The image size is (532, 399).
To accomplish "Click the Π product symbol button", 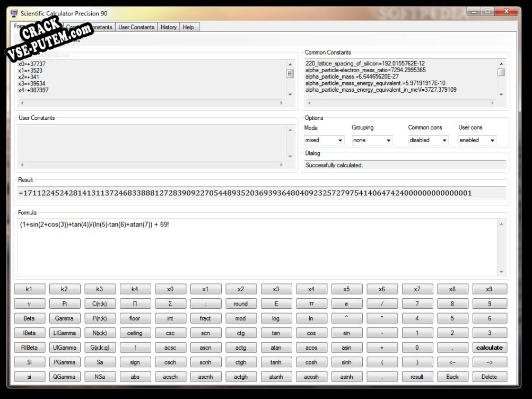I will point(135,303).
